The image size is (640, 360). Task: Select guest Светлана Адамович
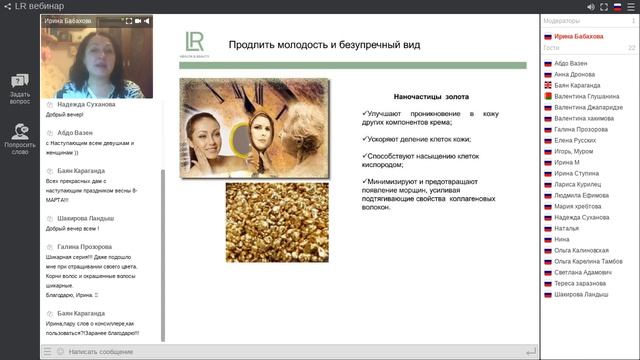tap(583, 273)
